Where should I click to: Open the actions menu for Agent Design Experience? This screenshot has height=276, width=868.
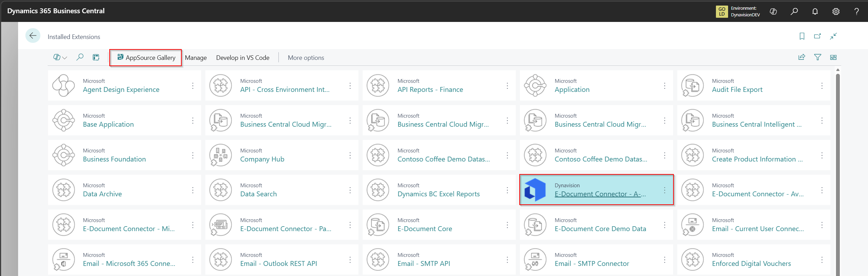click(193, 86)
